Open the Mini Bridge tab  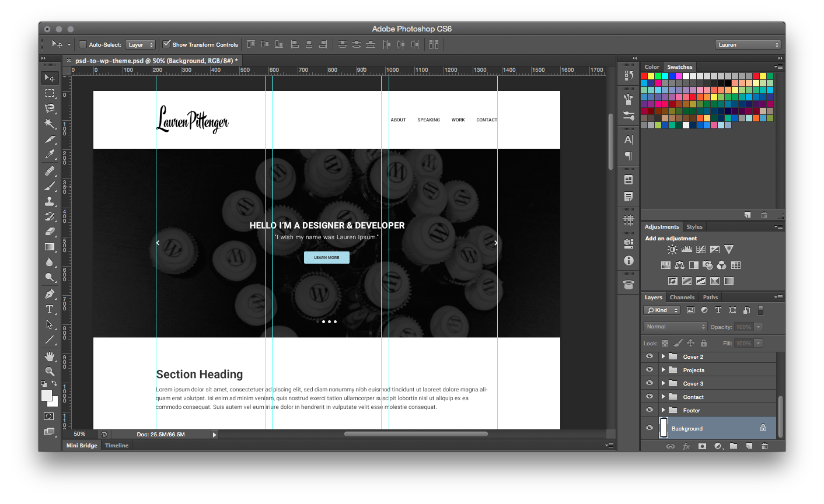point(82,446)
